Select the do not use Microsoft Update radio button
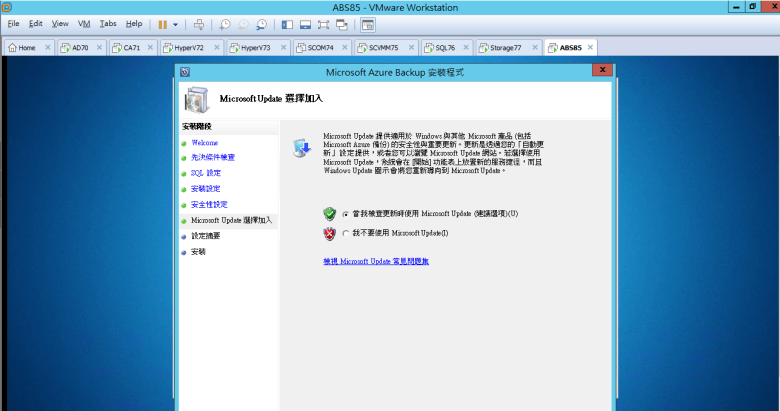The width and height of the screenshot is (780, 411). (346, 233)
